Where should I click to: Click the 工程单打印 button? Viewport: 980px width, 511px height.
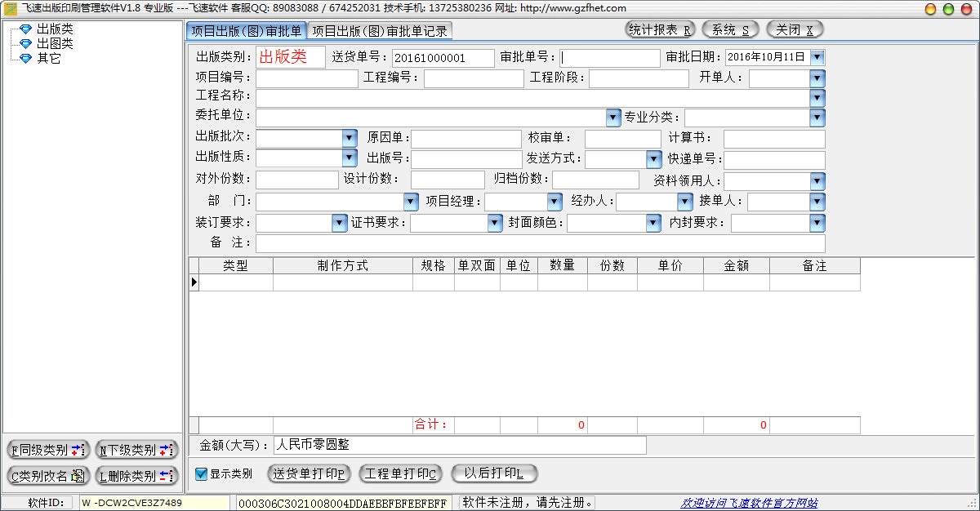(401, 473)
